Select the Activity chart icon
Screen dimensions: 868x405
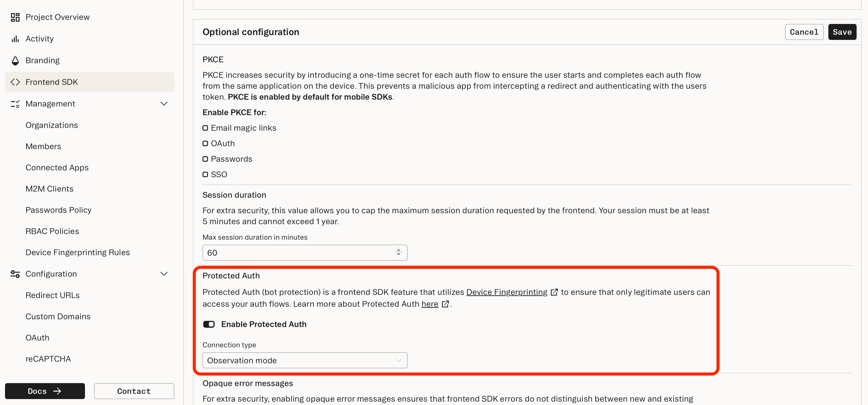tap(15, 39)
